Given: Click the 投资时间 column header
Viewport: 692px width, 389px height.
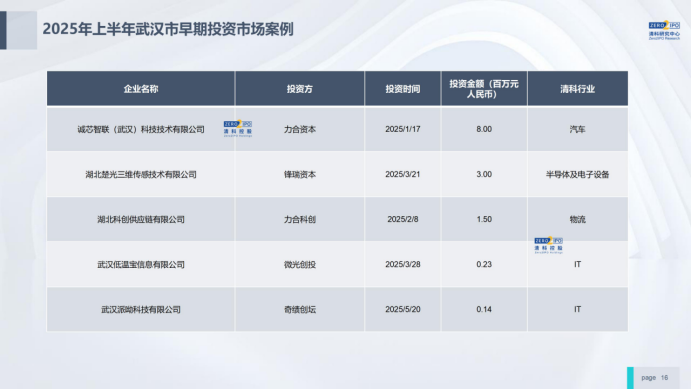Looking at the screenshot, I should pos(402,89).
